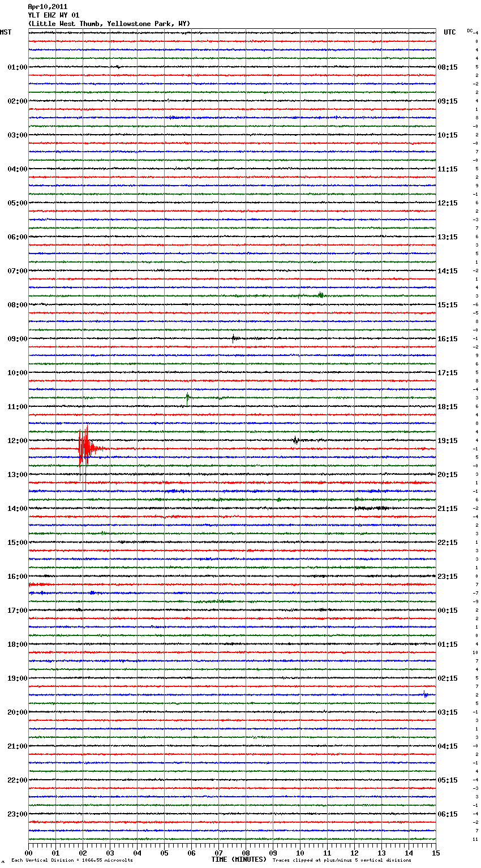
Task: Select the 09:00 MST time label
Action: click(x=17, y=339)
